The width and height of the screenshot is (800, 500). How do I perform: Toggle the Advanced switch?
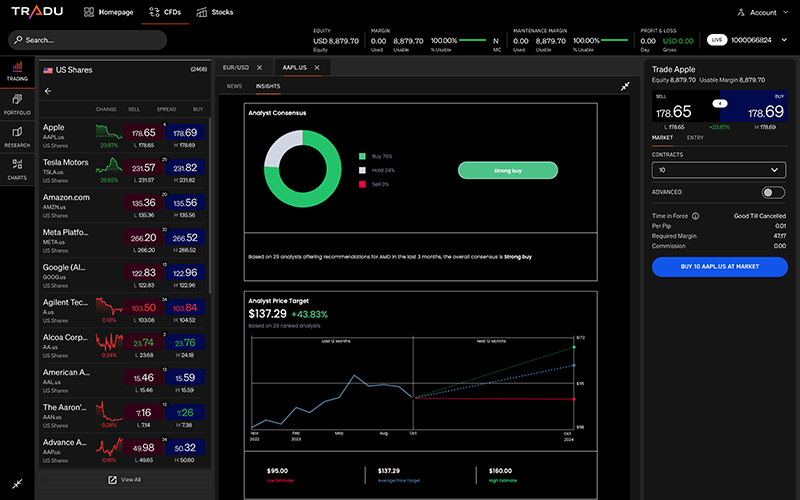(x=773, y=192)
